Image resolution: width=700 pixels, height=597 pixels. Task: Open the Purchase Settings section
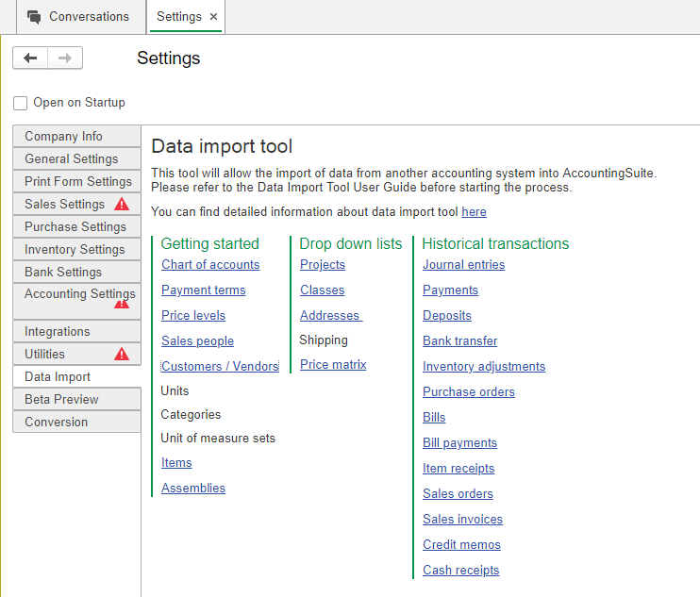(76, 226)
